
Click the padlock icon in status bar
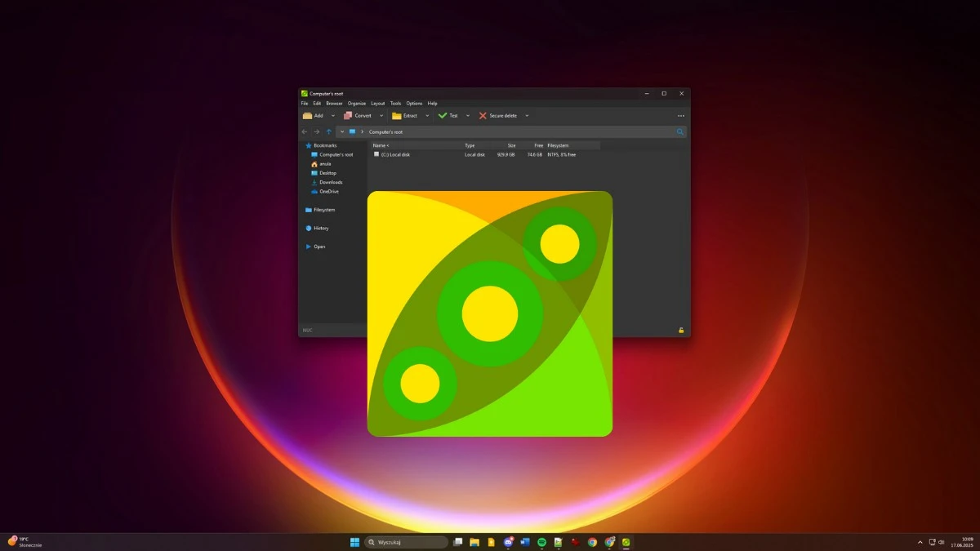click(x=681, y=331)
